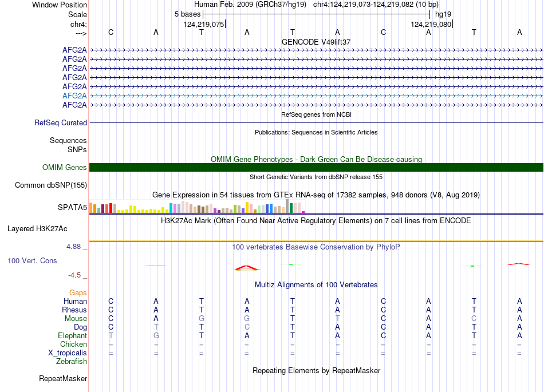Click the 5 bases scale bar label
The image size is (544, 392).
point(187,14)
